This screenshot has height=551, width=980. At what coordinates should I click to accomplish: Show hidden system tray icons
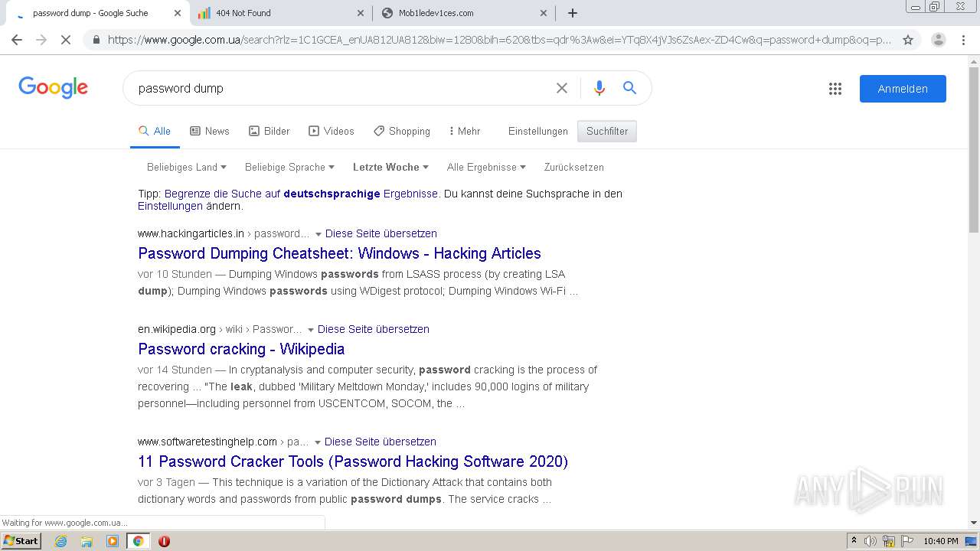(854, 541)
